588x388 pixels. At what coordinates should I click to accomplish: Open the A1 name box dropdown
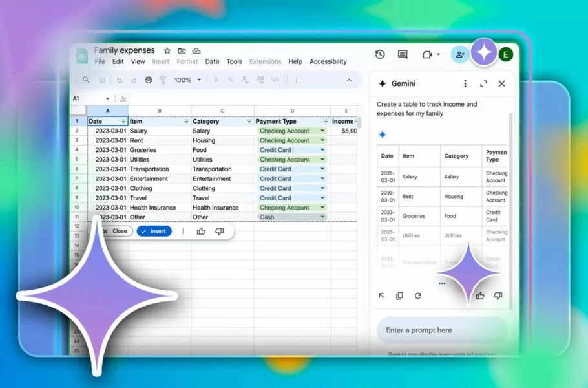(x=107, y=99)
